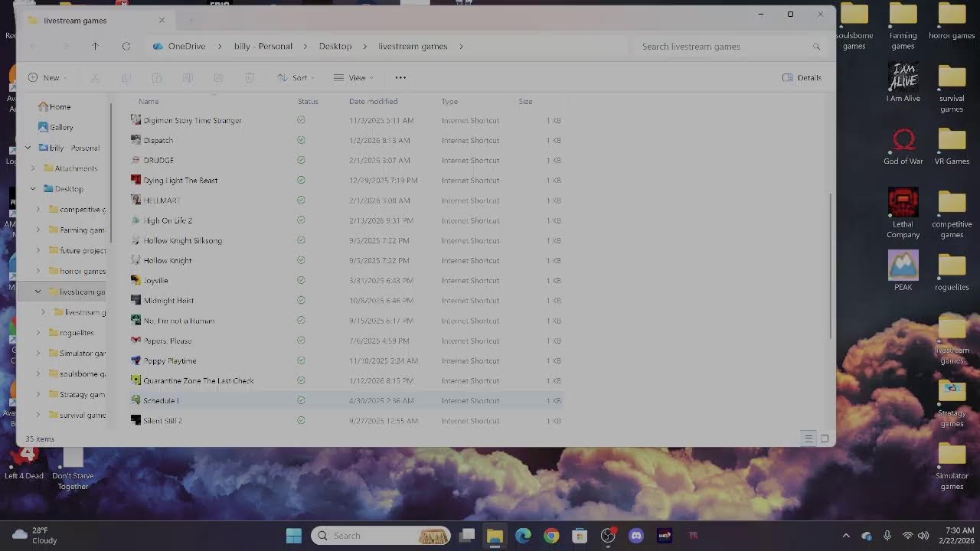The height and width of the screenshot is (551, 980).
Task: Select the Joyville shortcut icon
Action: click(136, 280)
